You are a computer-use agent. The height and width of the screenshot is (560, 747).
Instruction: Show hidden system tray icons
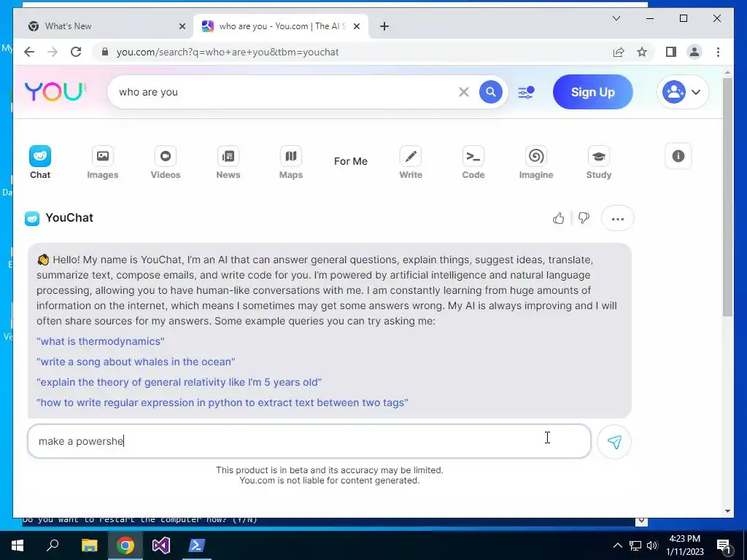tap(617, 545)
